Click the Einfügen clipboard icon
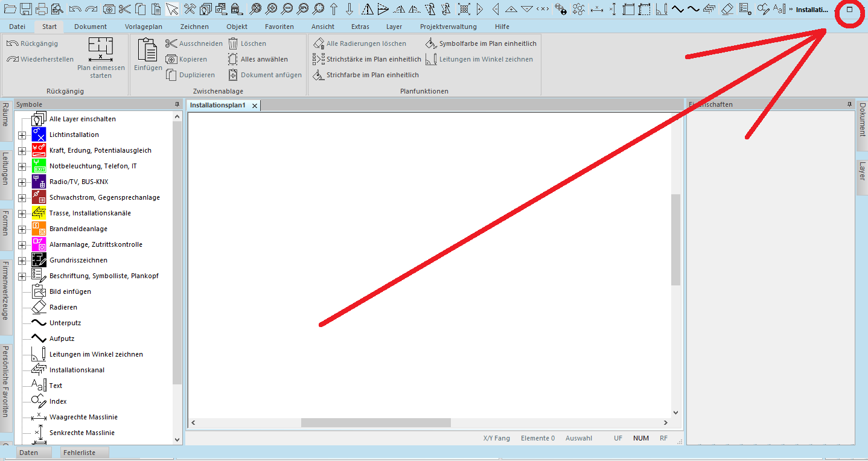Screen dimensions: 868x461 click(x=147, y=54)
